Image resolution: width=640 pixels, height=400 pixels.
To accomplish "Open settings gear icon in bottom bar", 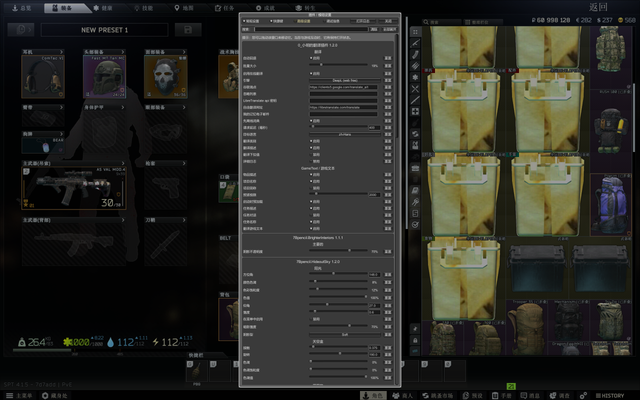I will 584,396.
